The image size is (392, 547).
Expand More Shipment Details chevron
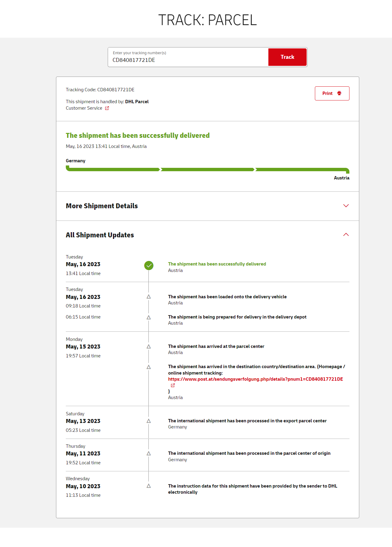pos(346,206)
